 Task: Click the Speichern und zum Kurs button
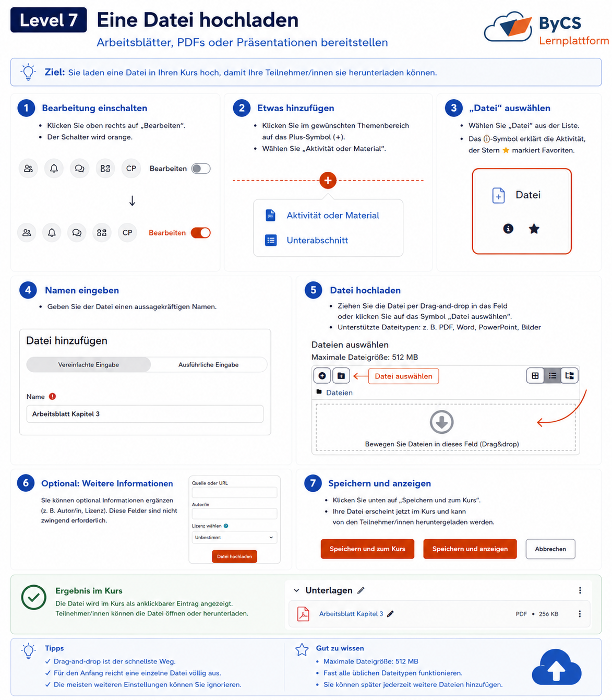(367, 549)
